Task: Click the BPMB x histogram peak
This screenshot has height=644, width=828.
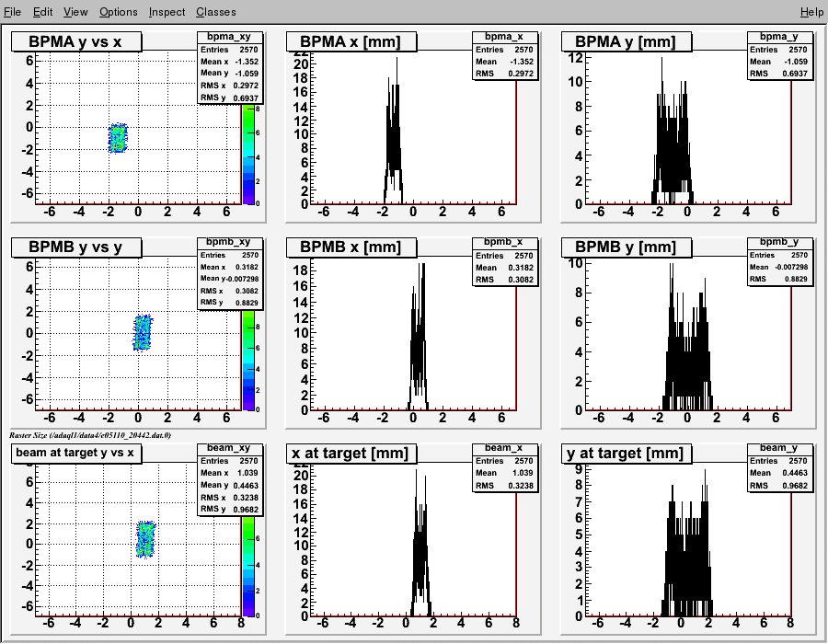Action: click(x=419, y=337)
